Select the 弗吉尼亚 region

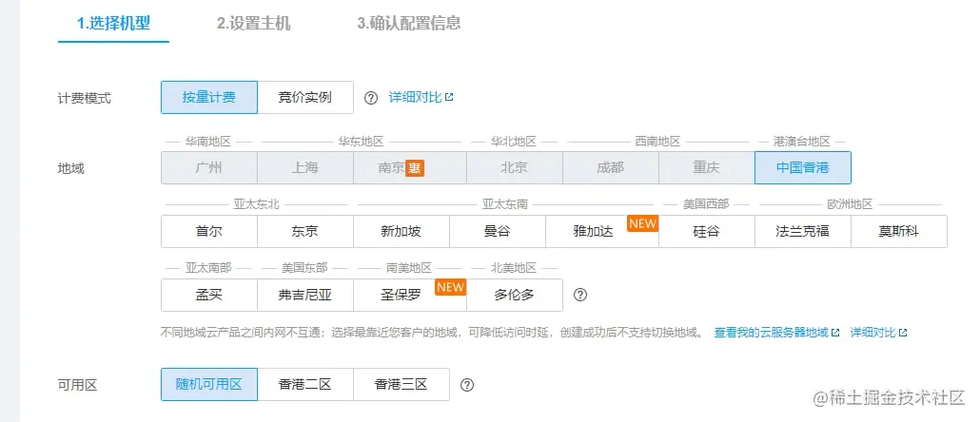tap(305, 296)
